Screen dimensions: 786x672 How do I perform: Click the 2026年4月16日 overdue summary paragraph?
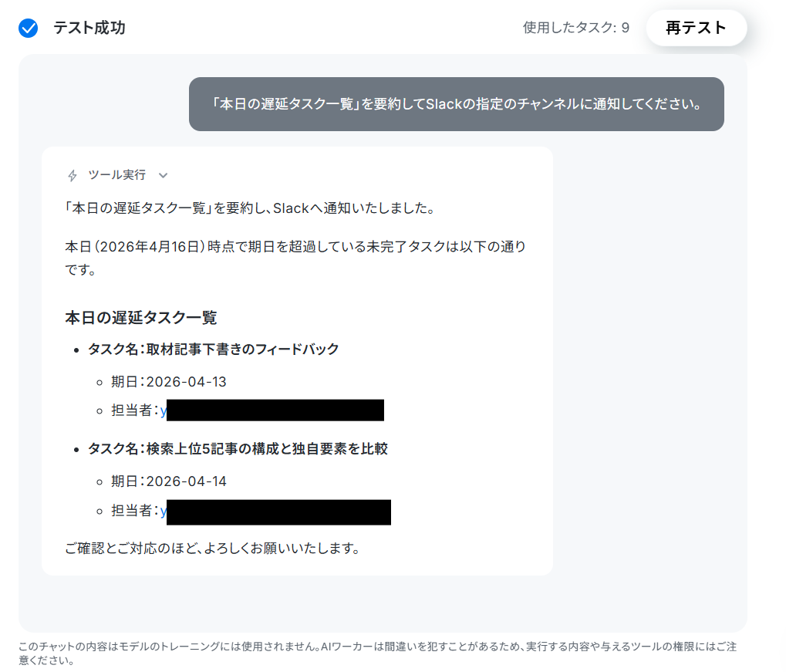[x=295, y=258]
